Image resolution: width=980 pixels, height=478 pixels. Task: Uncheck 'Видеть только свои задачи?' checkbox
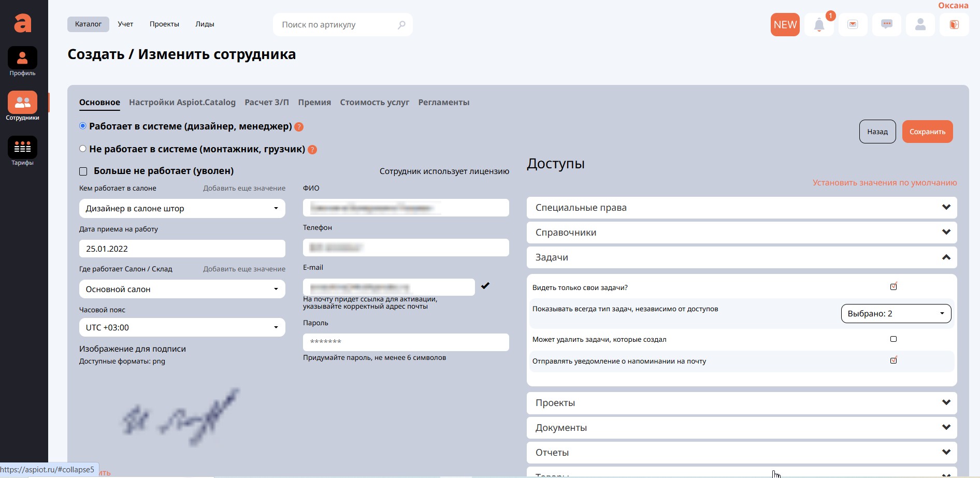coord(893,287)
